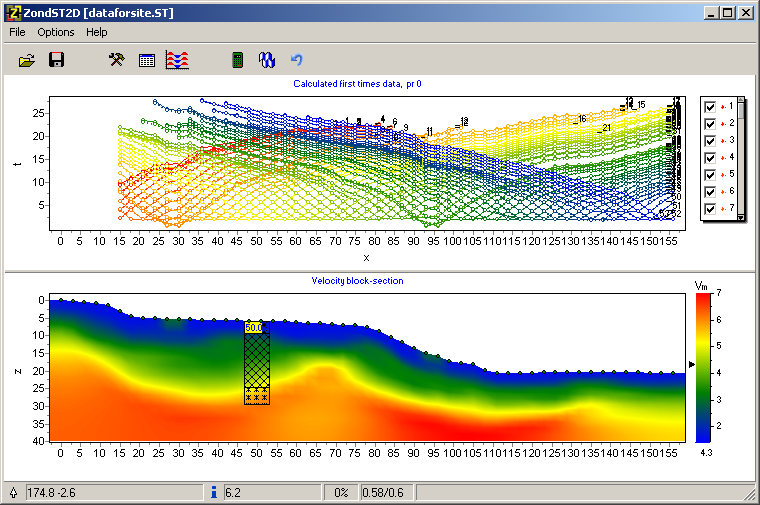Save data with the floppy disk icon
Viewport: 760px width, 505px height.
click(x=56, y=60)
